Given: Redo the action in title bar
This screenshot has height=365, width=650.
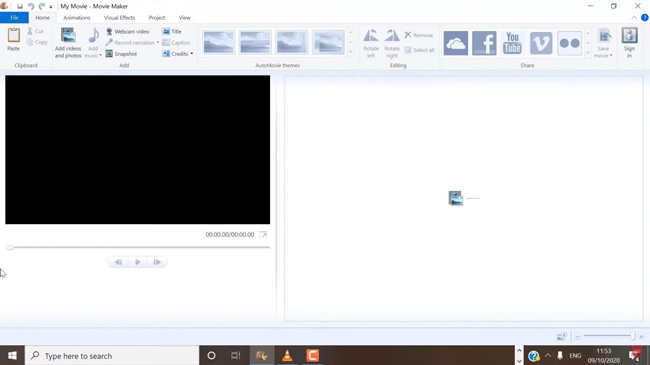Looking at the screenshot, I should coord(41,6).
